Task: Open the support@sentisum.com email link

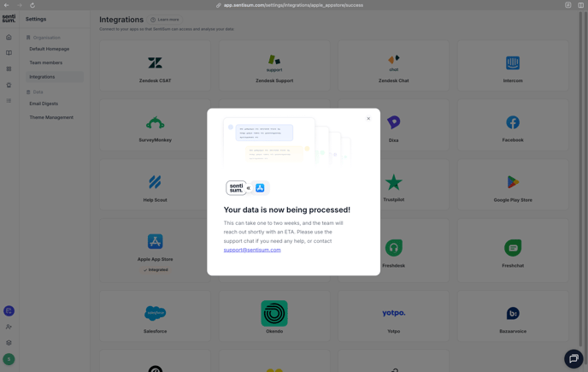Action: tap(252, 250)
